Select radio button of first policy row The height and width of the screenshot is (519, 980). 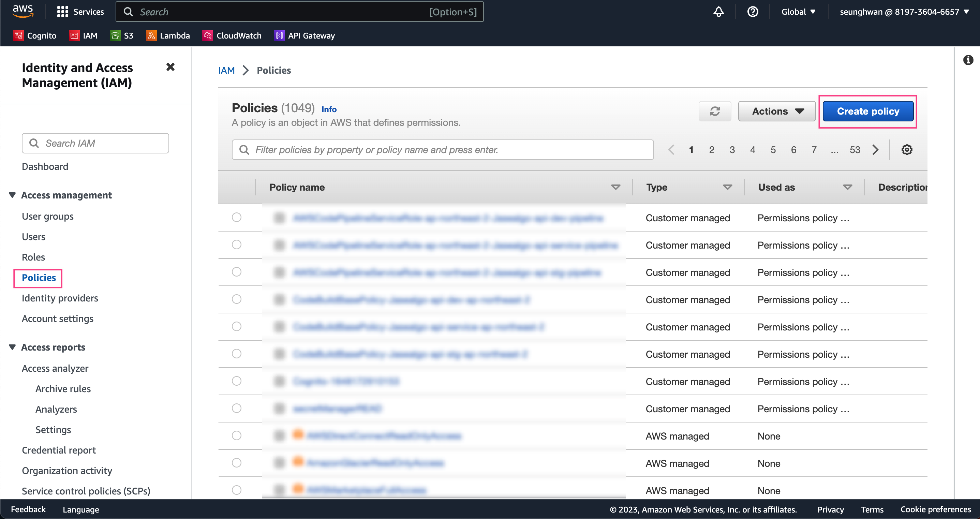[237, 217]
